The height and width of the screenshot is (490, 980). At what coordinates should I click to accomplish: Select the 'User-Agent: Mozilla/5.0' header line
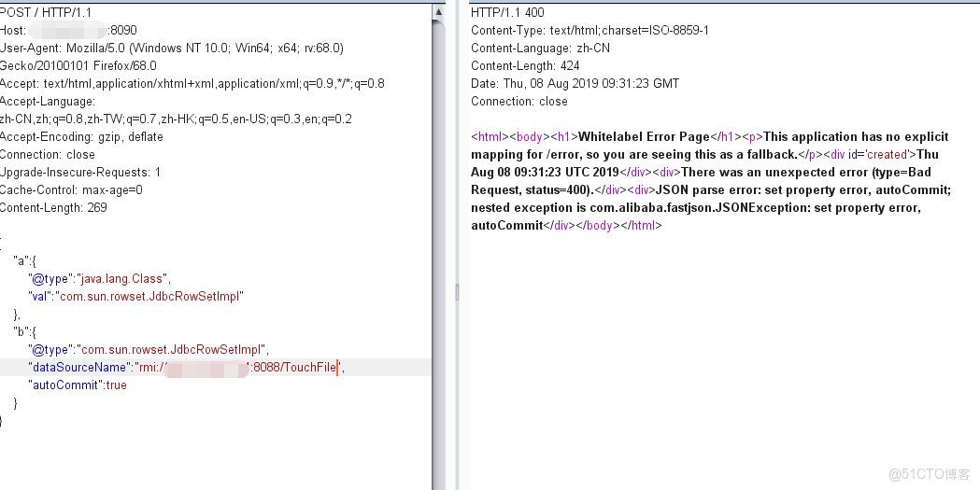click(172, 48)
